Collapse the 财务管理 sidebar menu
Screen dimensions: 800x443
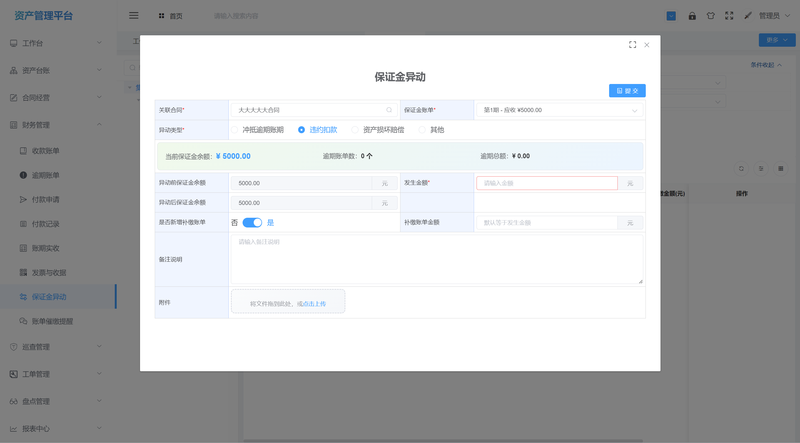(99, 124)
